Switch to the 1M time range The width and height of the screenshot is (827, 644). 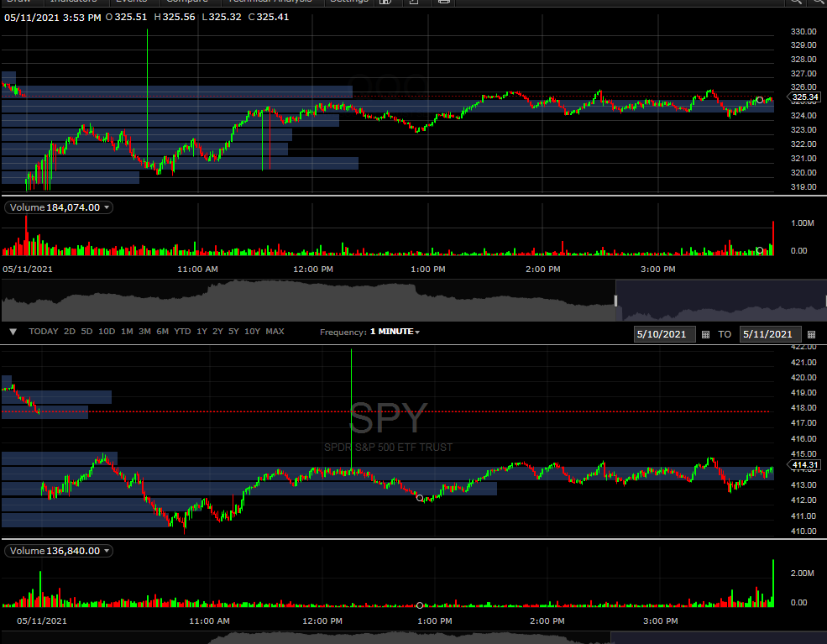click(127, 331)
